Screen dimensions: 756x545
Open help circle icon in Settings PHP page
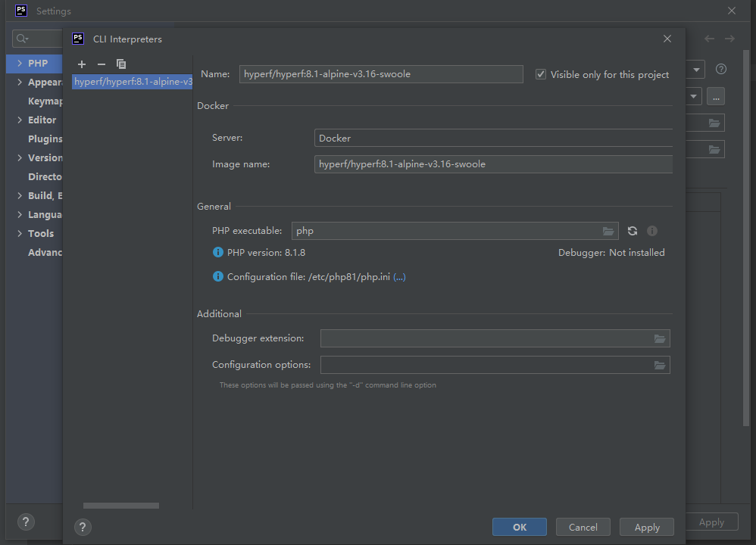click(721, 69)
